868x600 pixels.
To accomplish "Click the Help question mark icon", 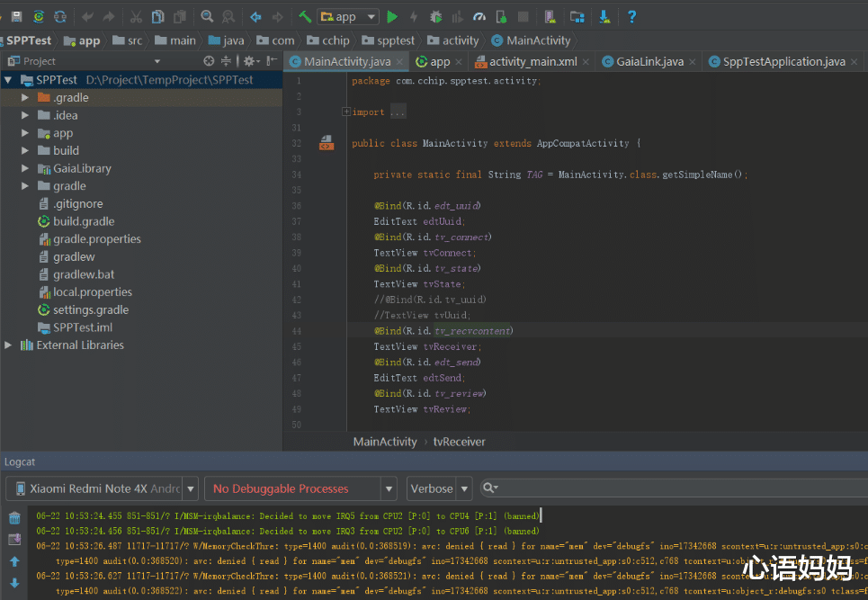I will 631,16.
